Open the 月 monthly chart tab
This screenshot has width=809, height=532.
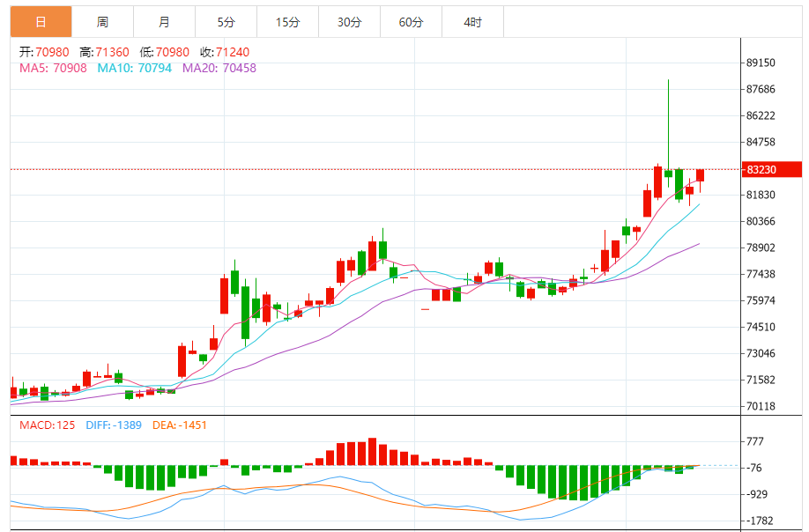165,22
